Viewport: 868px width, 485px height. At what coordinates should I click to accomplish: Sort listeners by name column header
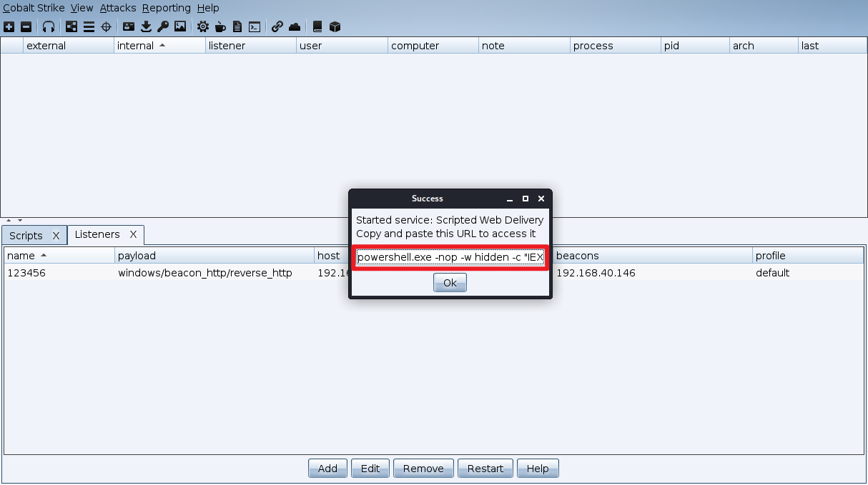59,256
